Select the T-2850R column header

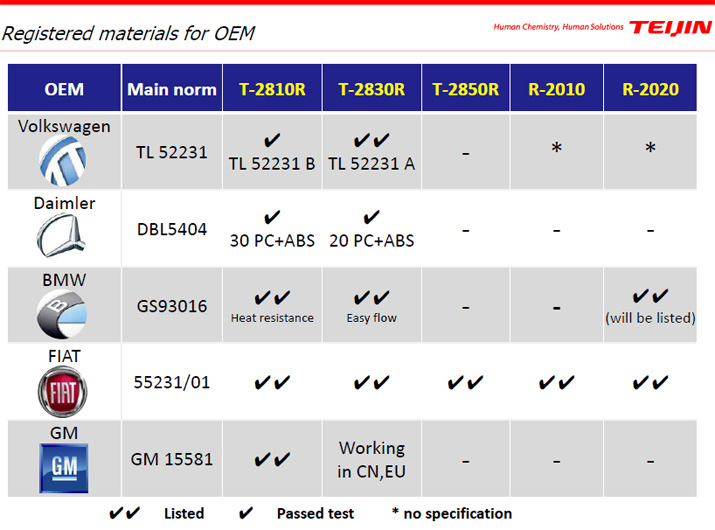pos(466,88)
